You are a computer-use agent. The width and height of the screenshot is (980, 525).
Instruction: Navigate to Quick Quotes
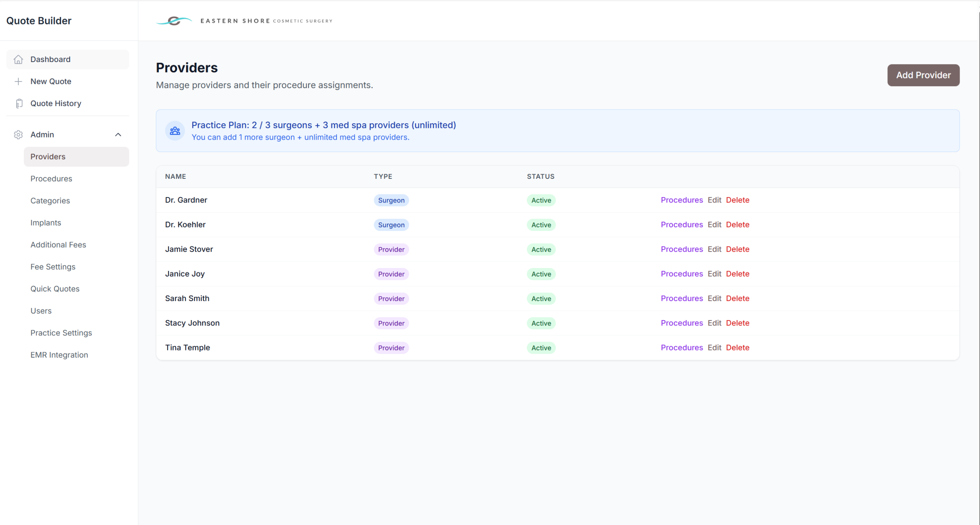pyautogui.click(x=55, y=289)
